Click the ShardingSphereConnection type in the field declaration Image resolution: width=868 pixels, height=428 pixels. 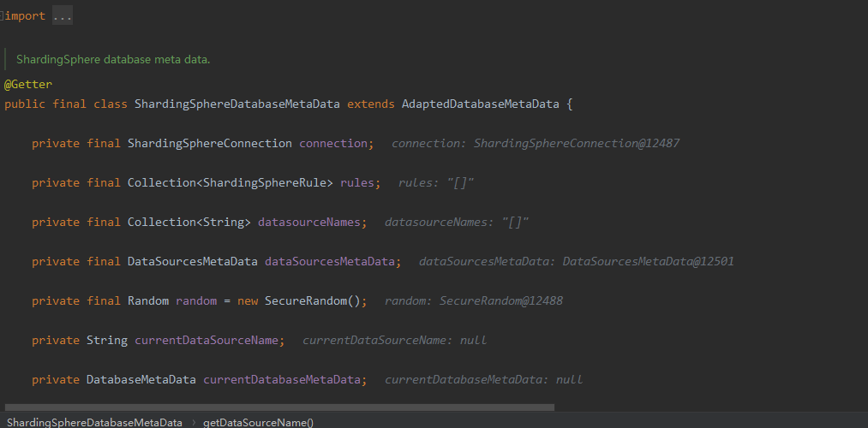pyautogui.click(x=210, y=143)
